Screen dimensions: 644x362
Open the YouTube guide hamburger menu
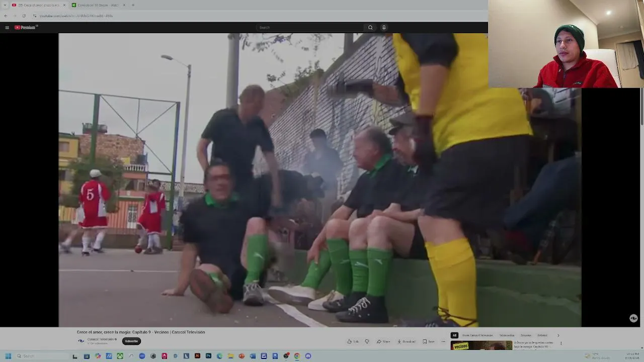[7, 28]
